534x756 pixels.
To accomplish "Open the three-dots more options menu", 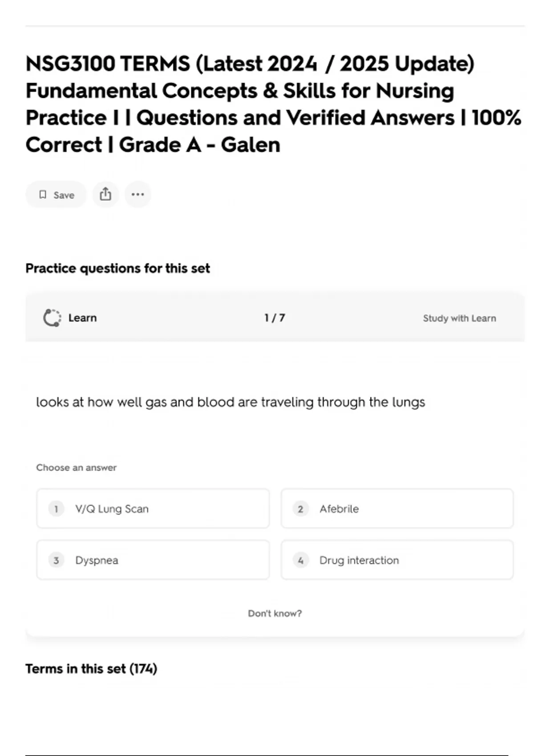I will [138, 194].
